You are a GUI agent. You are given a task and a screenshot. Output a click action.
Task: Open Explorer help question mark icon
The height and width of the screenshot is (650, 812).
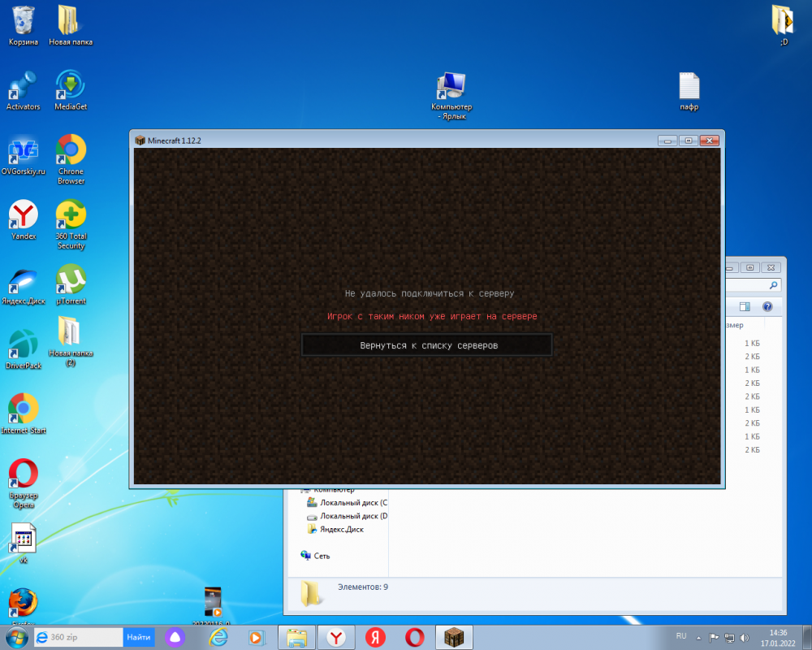click(x=767, y=307)
